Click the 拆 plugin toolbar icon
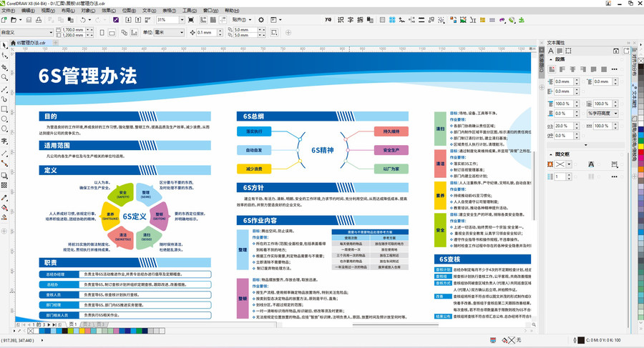The width and height of the screenshot is (644, 348). pyautogui.click(x=360, y=20)
